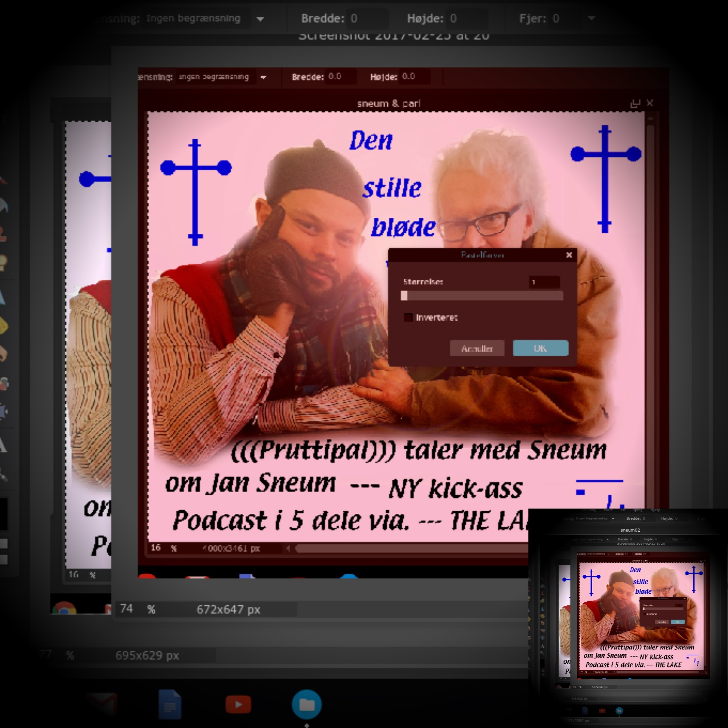The image size is (728, 728).
Task: Open the Google Docs shelf icon
Action: click(x=170, y=704)
